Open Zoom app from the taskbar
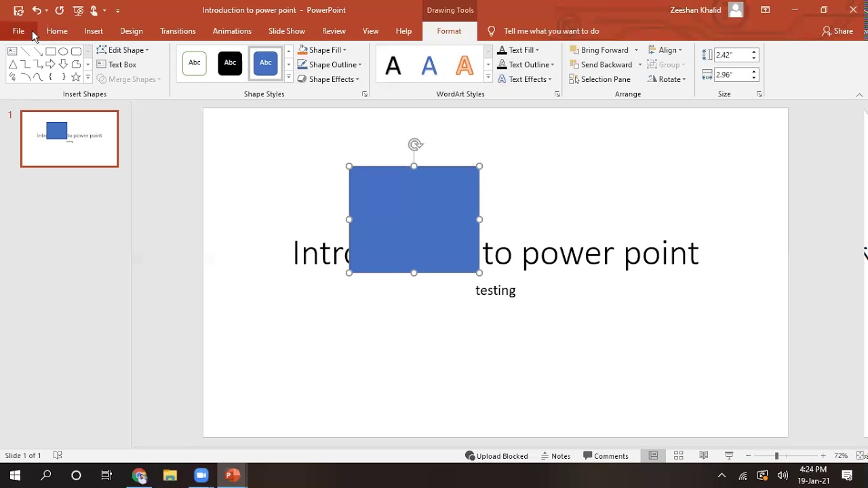868x488 pixels. 201,475
